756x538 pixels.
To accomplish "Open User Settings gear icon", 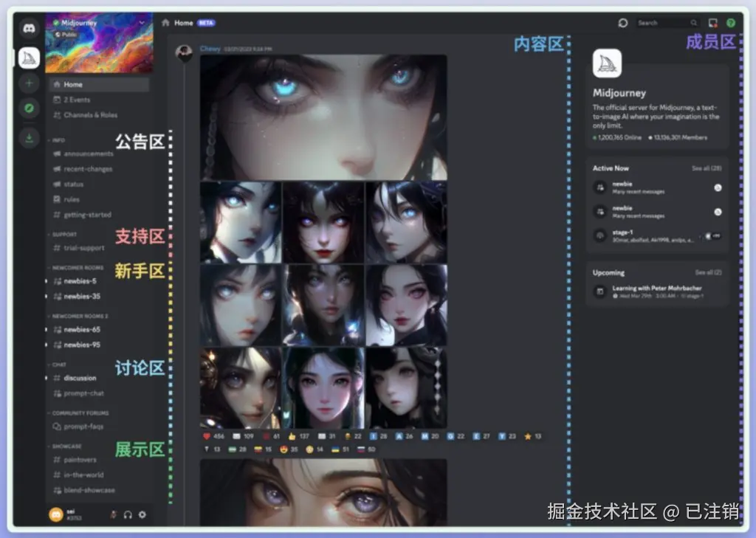I will coord(142,514).
